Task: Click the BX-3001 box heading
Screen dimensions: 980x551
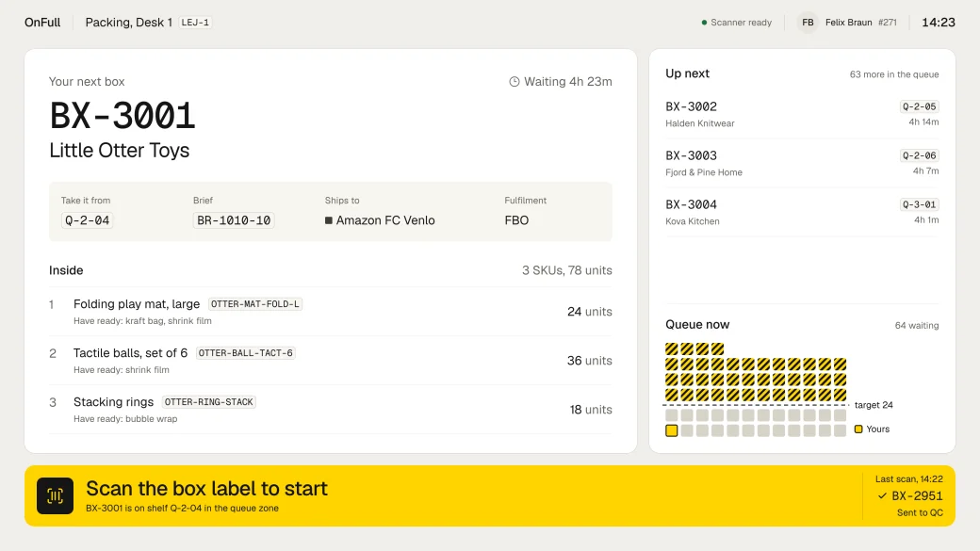Action: pos(122,116)
